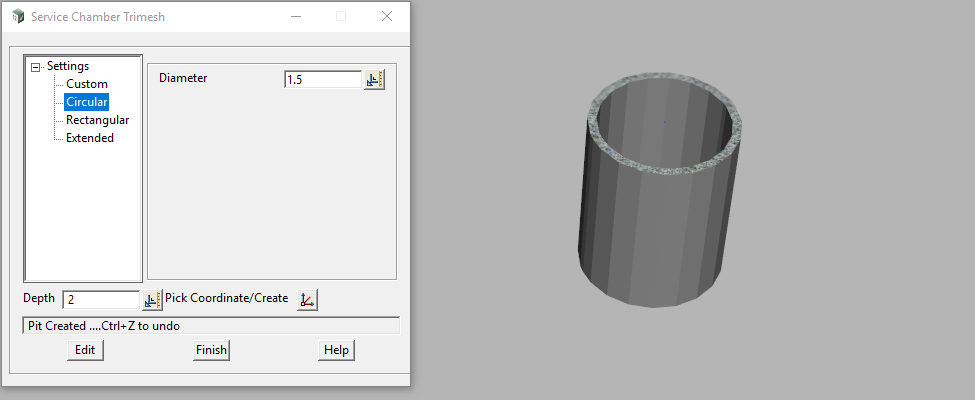Click into the Diameter input field

(x=322, y=80)
